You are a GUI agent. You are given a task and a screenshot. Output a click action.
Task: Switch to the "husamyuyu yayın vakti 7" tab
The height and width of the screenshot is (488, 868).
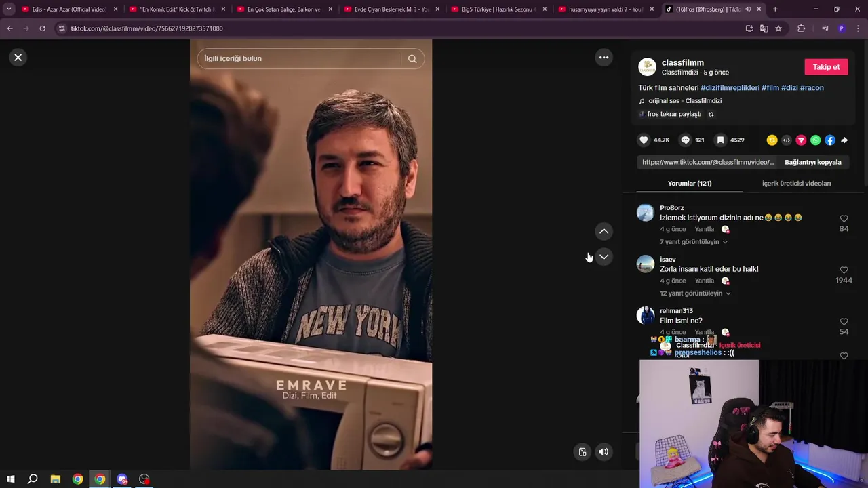[x=606, y=9]
